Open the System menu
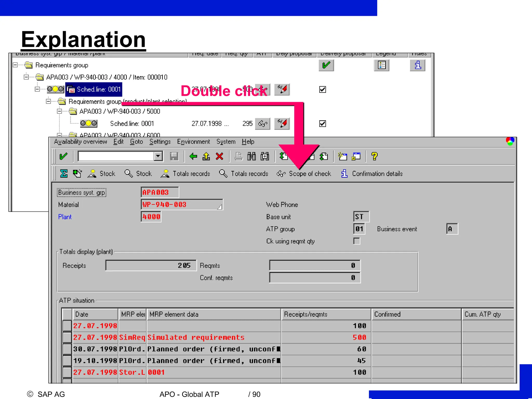 tap(226, 142)
